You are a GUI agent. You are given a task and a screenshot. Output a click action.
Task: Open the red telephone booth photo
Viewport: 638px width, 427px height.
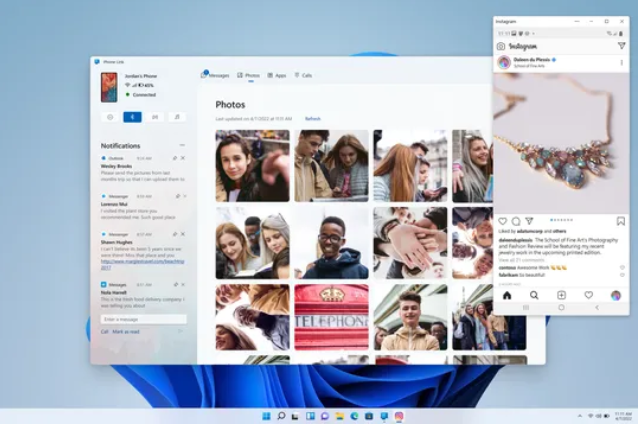[332, 317]
